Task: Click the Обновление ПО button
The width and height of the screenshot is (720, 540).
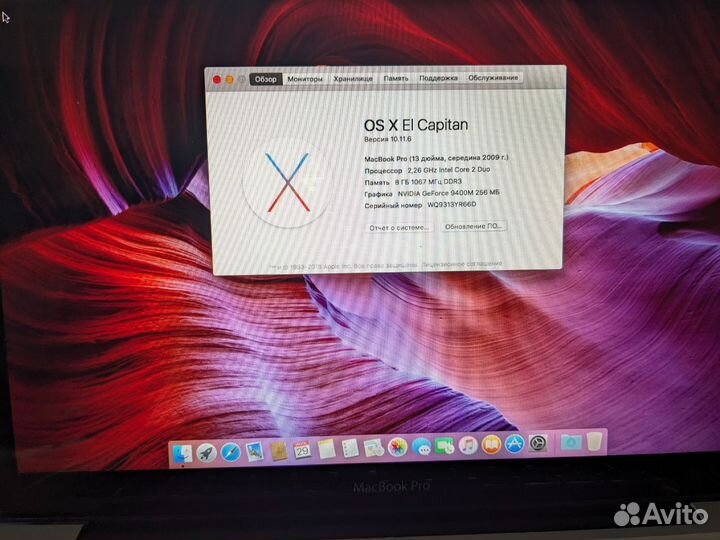Action: click(473, 226)
